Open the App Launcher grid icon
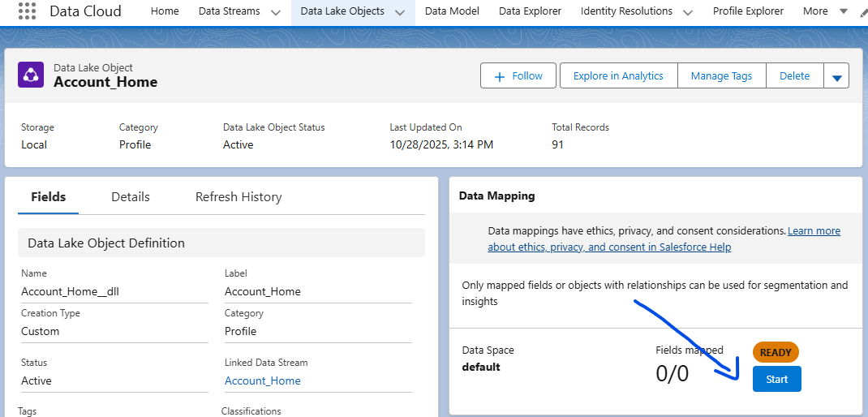The image size is (868, 417). tap(27, 11)
